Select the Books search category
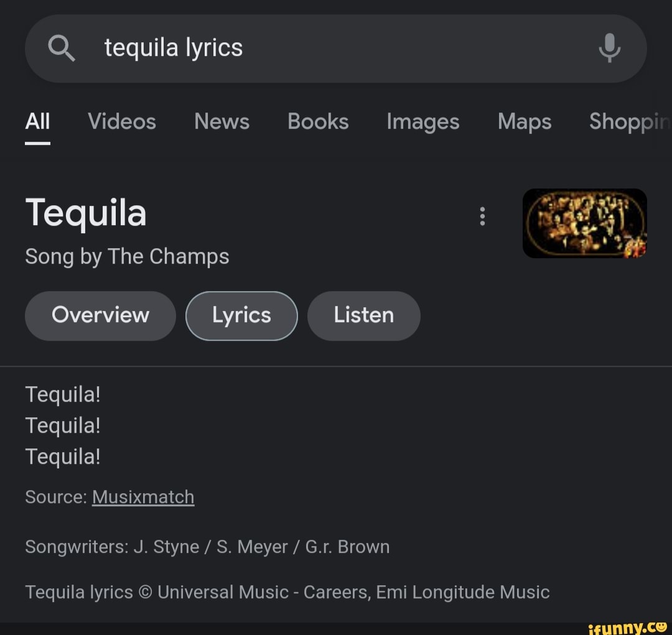Viewport: 672px width, 635px height. pyautogui.click(x=318, y=122)
